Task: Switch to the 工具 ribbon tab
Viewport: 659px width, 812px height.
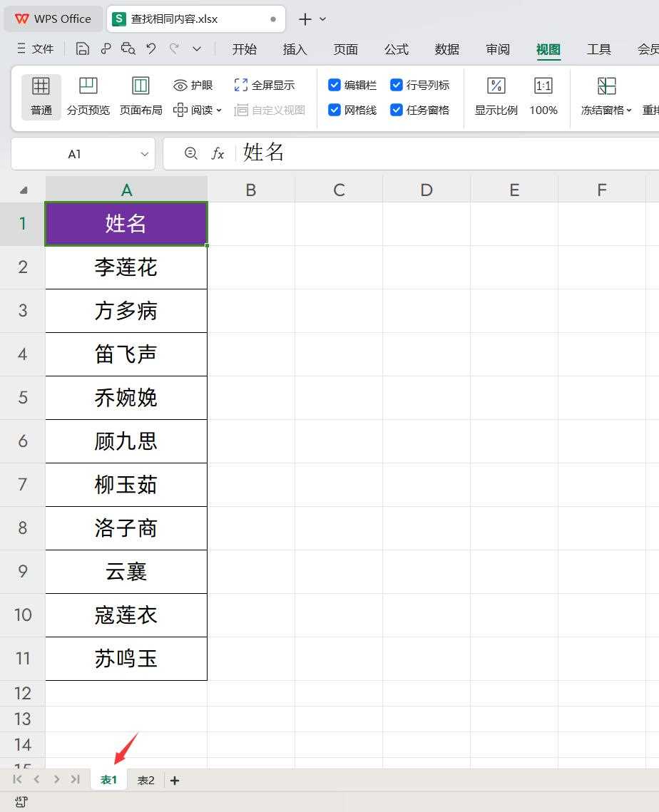Action: [x=599, y=49]
